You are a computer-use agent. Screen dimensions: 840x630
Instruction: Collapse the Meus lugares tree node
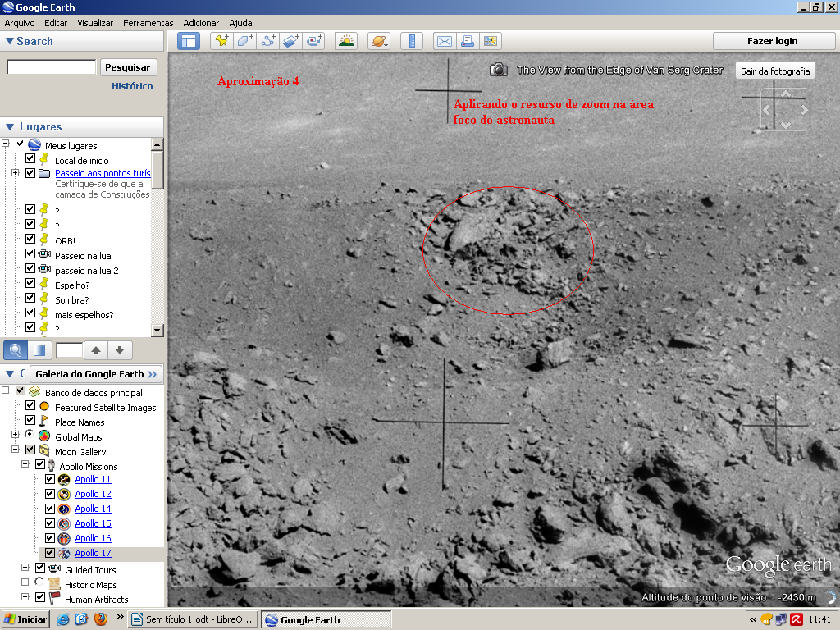pyautogui.click(x=6, y=144)
